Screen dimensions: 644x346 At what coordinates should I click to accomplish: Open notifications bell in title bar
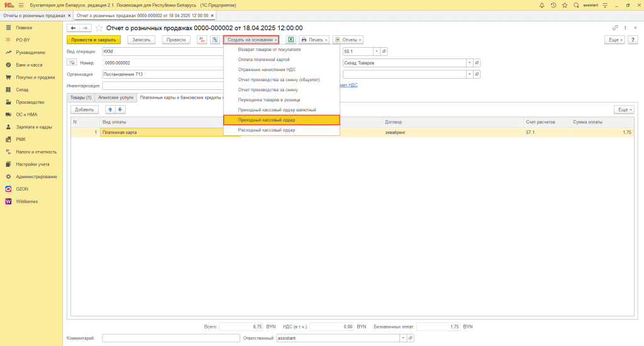pyautogui.click(x=541, y=5)
